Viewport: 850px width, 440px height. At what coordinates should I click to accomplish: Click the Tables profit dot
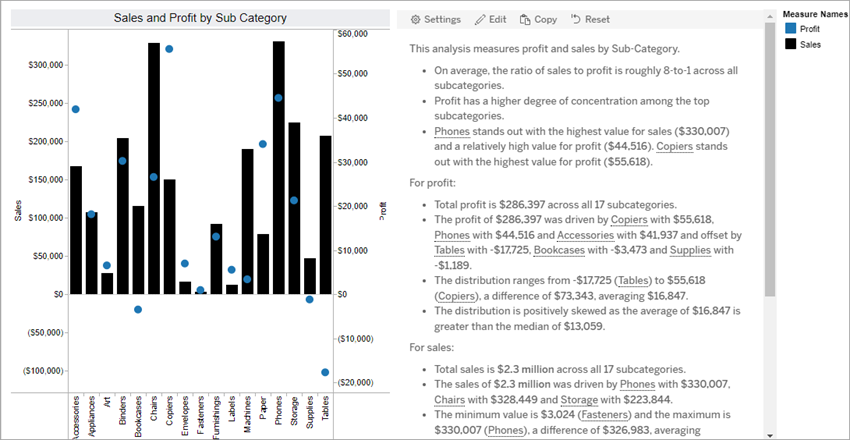click(x=325, y=372)
